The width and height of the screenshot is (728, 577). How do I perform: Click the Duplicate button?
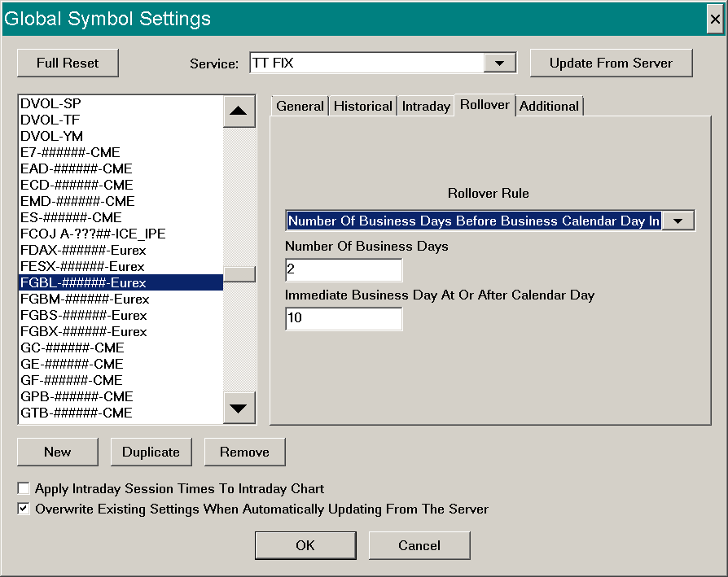[x=151, y=452]
